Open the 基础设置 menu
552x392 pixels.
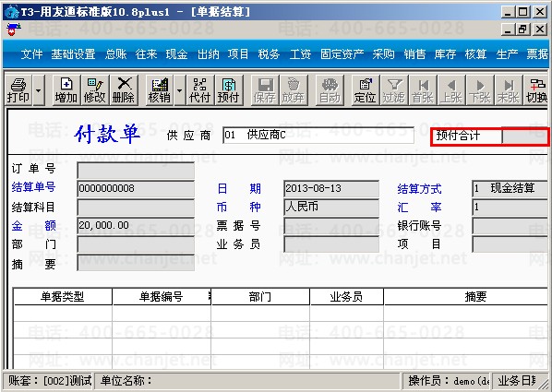73,54
